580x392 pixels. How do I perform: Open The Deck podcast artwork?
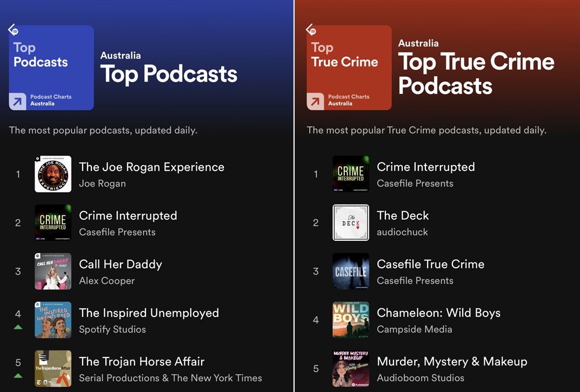(351, 222)
